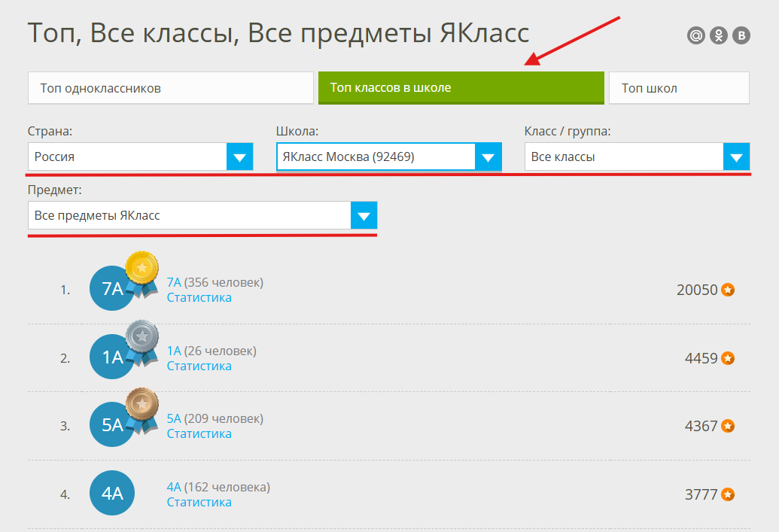Viewport: 779px width, 532px height.
Task: Click the star icon next to 3777
Action: click(x=728, y=494)
